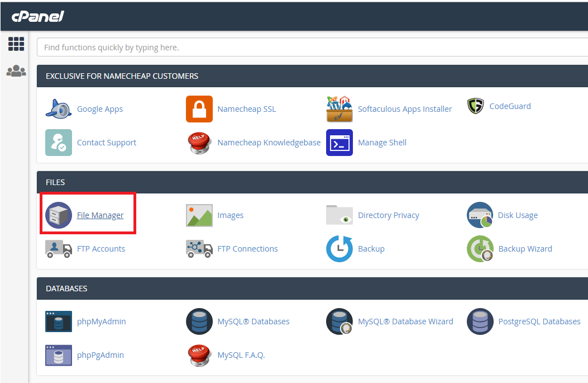Viewport: 588px width, 383px height.
Task: Open the Softaculous Apps Installer link
Action: (x=405, y=109)
